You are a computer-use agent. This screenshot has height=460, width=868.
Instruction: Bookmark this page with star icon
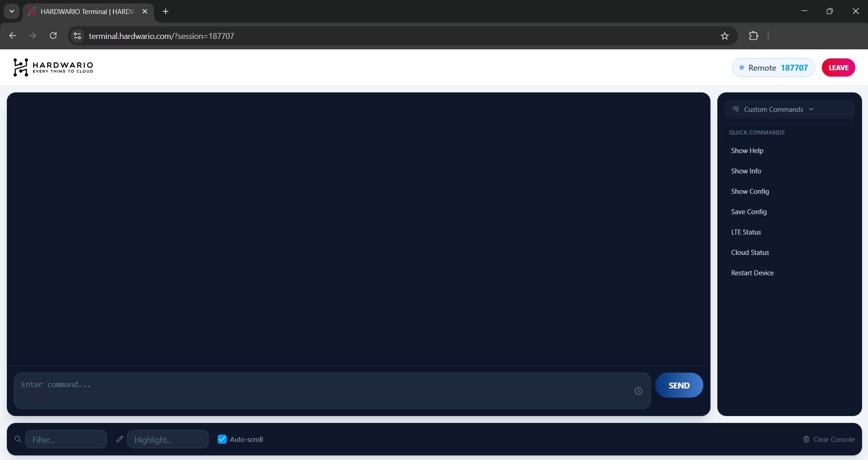tap(725, 36)
